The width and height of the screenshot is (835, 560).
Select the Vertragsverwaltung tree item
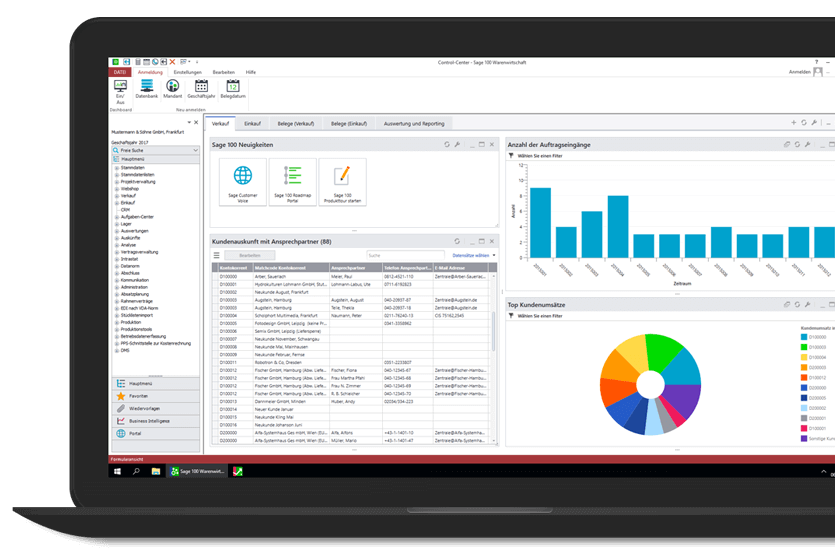coord(140,252)
